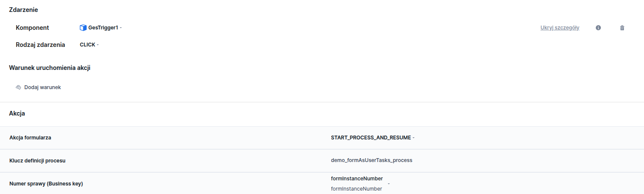Click the info icon next to Ukryj szczegóły
Screen dimensions: 644x194
[x=598, y=28]
